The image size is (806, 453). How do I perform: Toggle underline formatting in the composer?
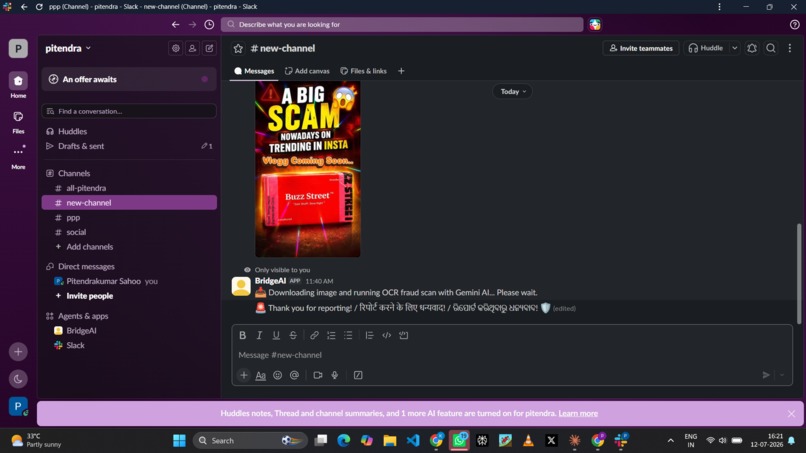pyautogui.click(x=276, y=335)
